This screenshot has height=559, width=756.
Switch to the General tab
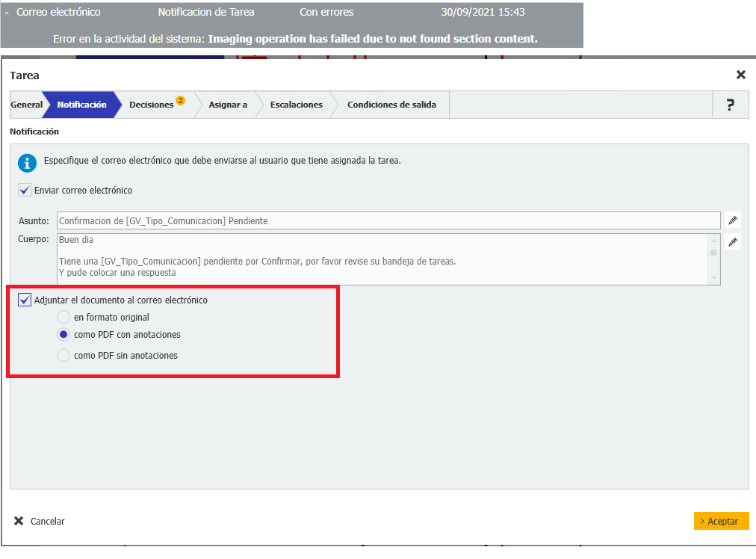(x=26, y=105)
